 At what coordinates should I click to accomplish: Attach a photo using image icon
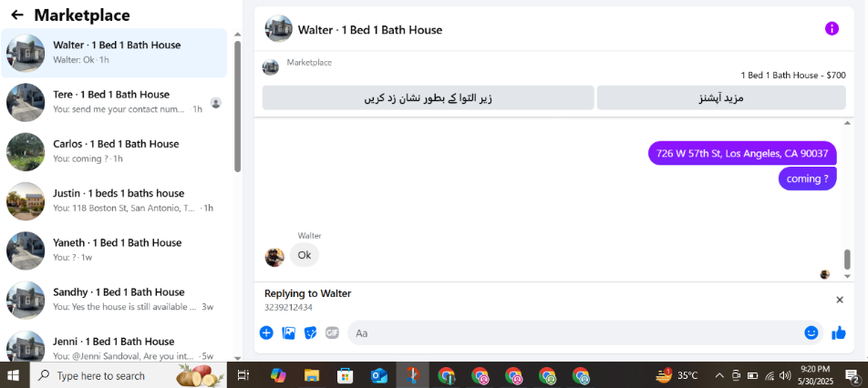click(288, 332)
